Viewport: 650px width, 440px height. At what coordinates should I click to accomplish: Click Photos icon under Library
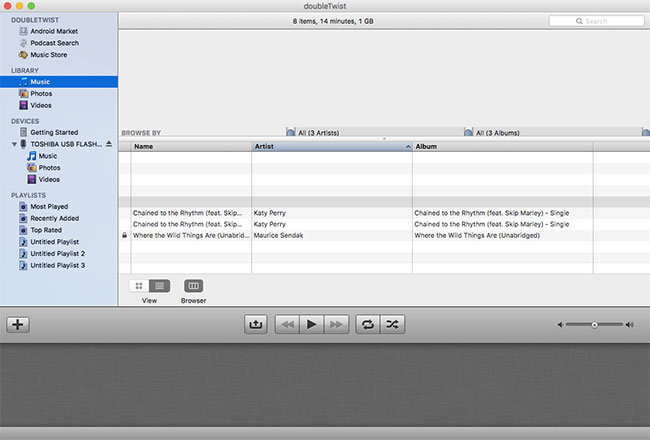coord(24,93)
